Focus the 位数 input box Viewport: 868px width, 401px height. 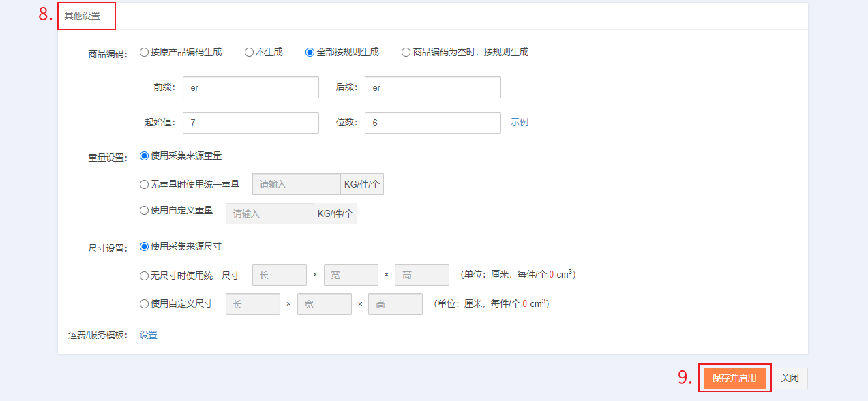point(433,123)
